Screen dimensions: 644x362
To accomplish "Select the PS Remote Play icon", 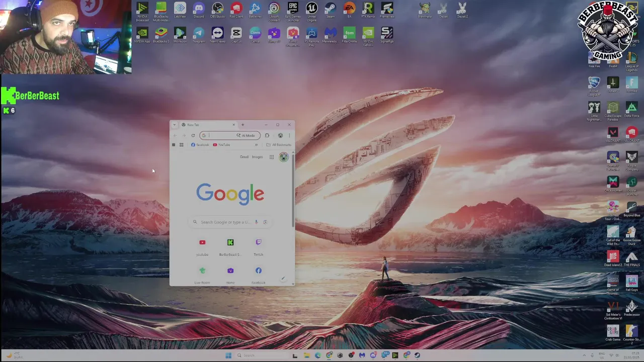I will point(311,37).
